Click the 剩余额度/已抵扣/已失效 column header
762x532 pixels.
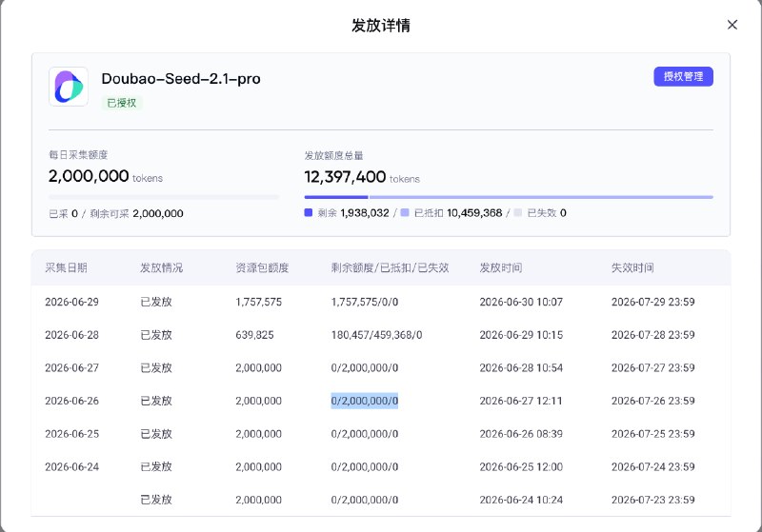pyautogui.click(x=390, y=268)
